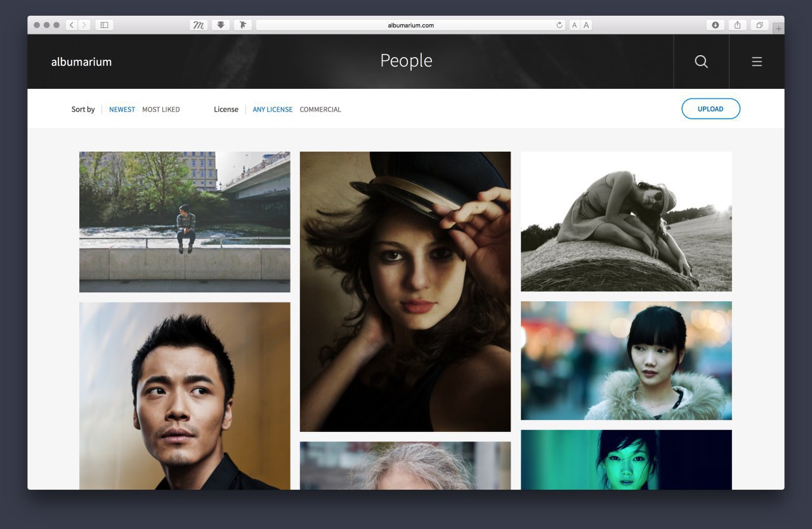Open the hamburger menu icon
The height and width of the screenshot is (529, 812).
[x=757, y=62]
